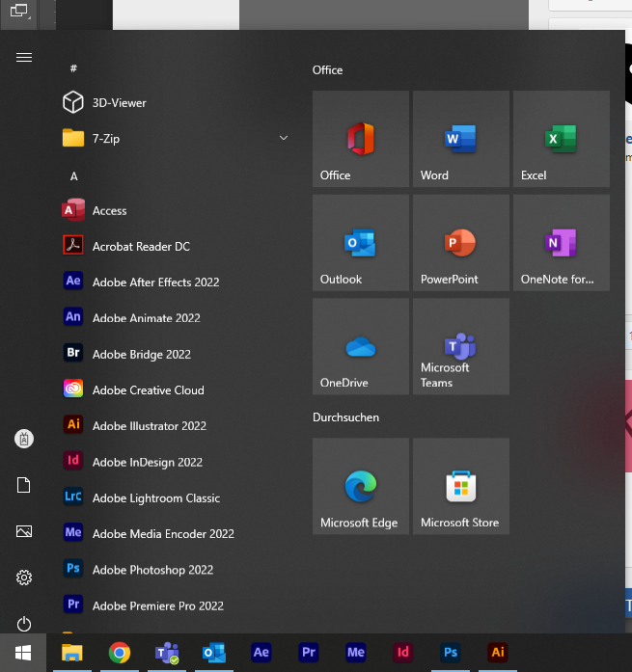632x672 pixels.
Task: Open Adobe Lightroom Classic
Action: pos(176,498)
